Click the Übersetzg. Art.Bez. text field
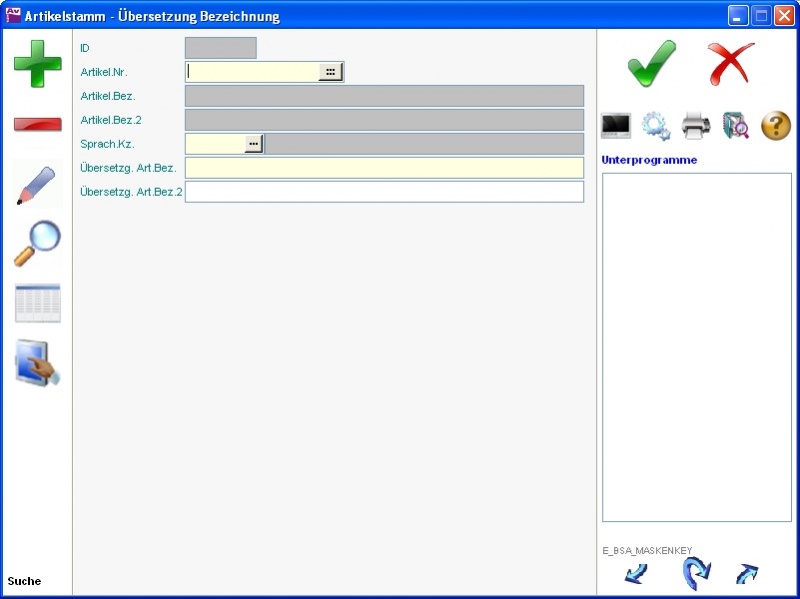Viewport: 800px width, 599px height. pyautogui.click(x=384, y=168)
